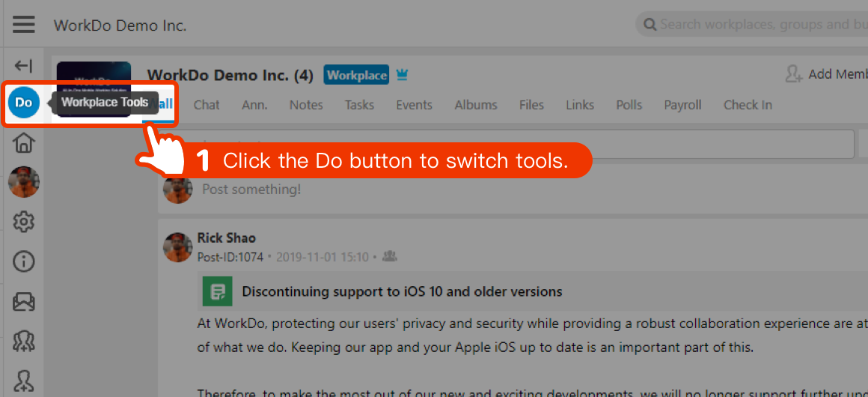Viewport: 868px width, 397px height.
Task: Click the Post-ID:1074 text
Action: pos(230,257)
